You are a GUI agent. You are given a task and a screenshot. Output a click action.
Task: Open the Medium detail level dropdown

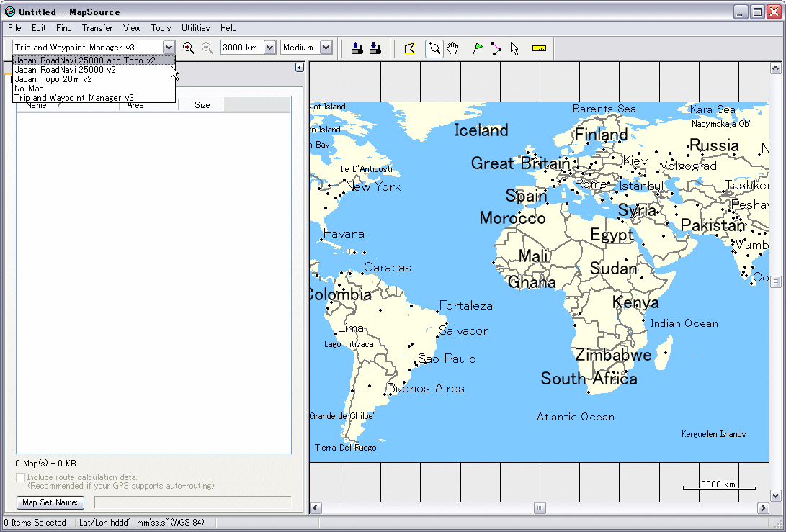coord(326,48)
